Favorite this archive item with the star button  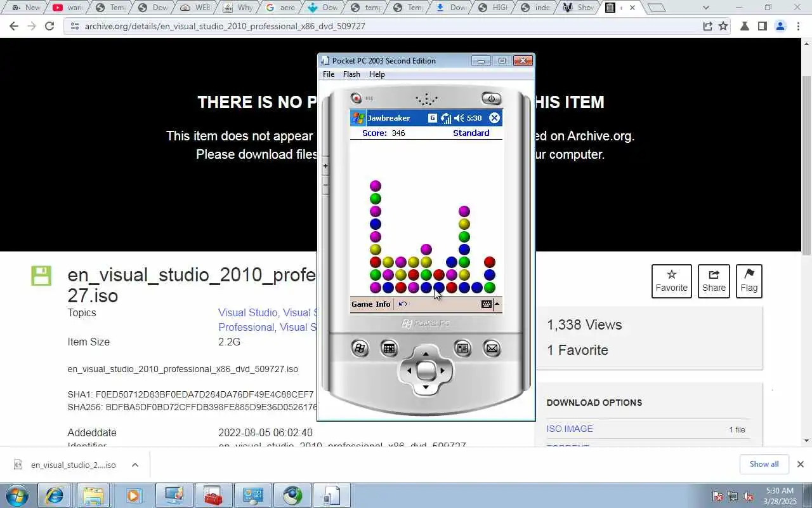(x=671, y=281)
